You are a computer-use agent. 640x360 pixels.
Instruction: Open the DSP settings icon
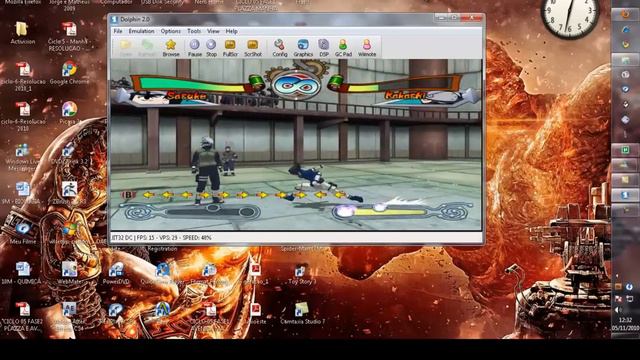tap(324, 48)
